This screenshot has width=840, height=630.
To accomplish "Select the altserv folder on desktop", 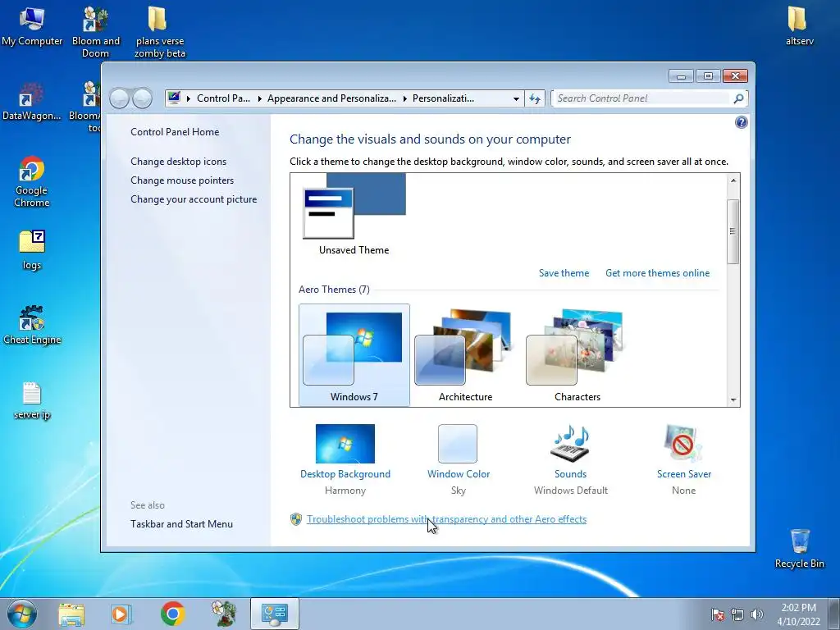I will tap(799, 25).
